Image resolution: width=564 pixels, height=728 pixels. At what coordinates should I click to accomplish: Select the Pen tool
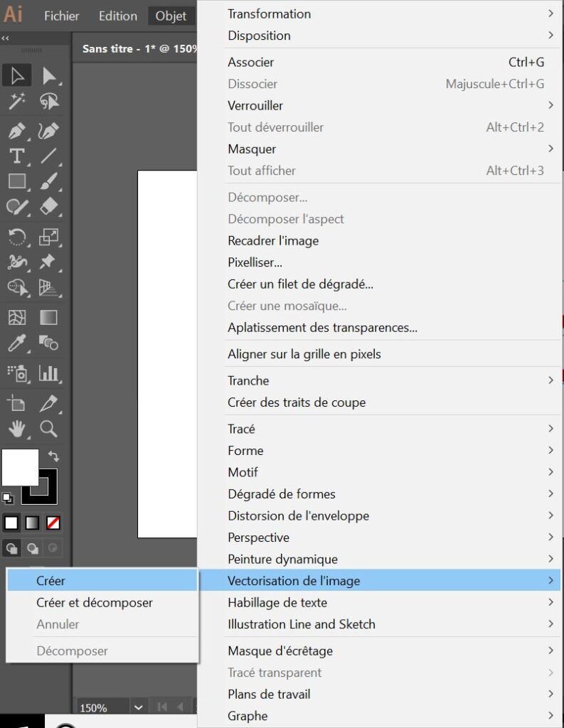tap(17, 131)
